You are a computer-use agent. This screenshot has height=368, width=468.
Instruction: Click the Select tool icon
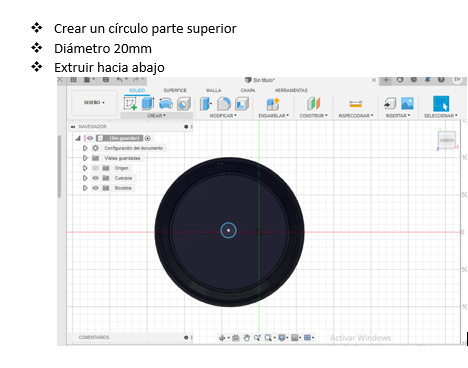point(441,104)
